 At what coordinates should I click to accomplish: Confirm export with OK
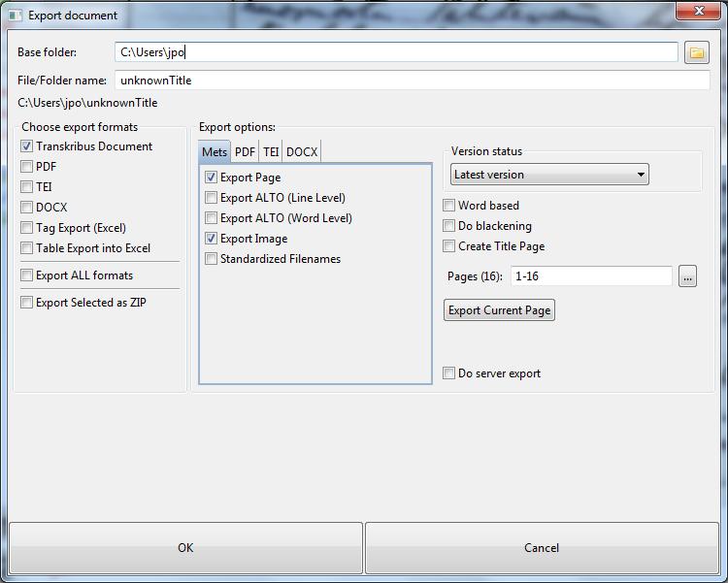(x=185, y=548)
